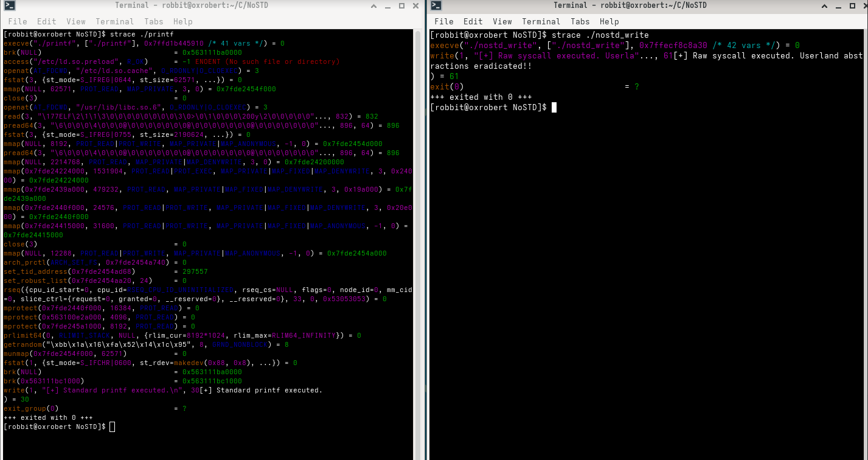Click '+++ exited with 0 +++' in left terminal
868x460 pixels.
coord(48,417)
